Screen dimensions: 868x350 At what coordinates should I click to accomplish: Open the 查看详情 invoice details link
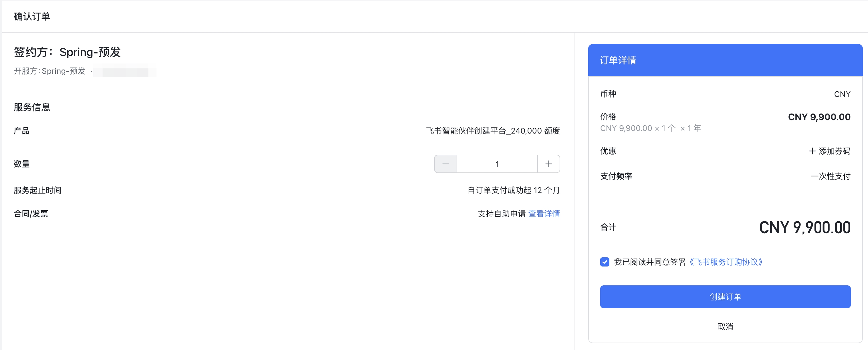[544, 214]
